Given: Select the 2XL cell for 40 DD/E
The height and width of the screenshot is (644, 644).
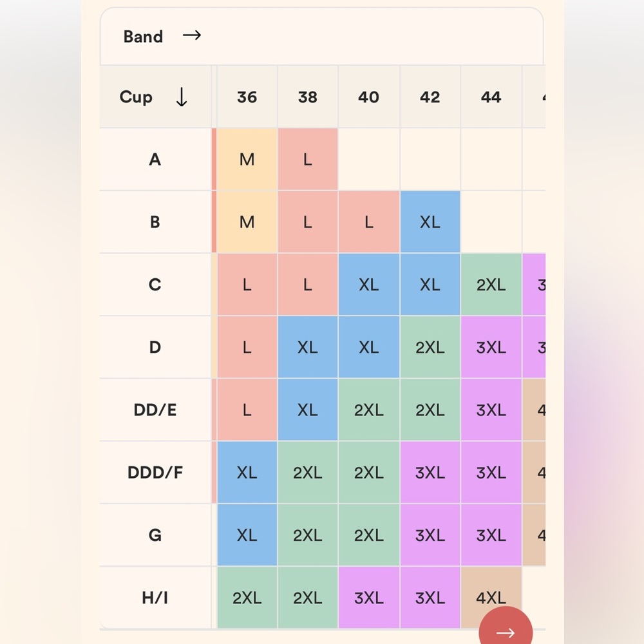Looking at the screenshot, I should (x=369, y=410).
